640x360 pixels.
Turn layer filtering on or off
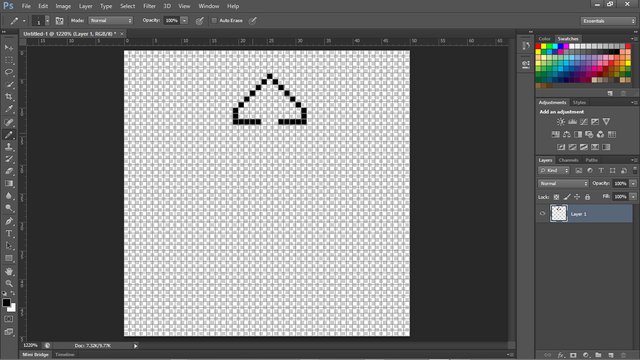pos(635,170)
